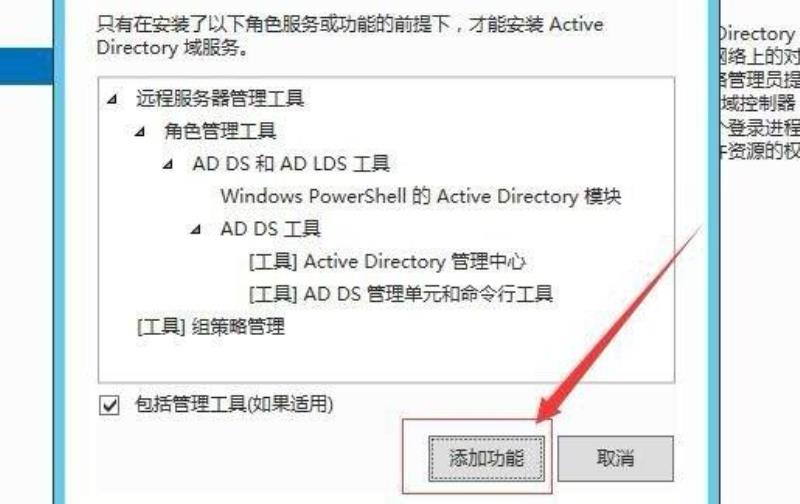
Task: Collapse the AD DS 和 AD LDS 工具 arrow
Action: coord(168,164)
